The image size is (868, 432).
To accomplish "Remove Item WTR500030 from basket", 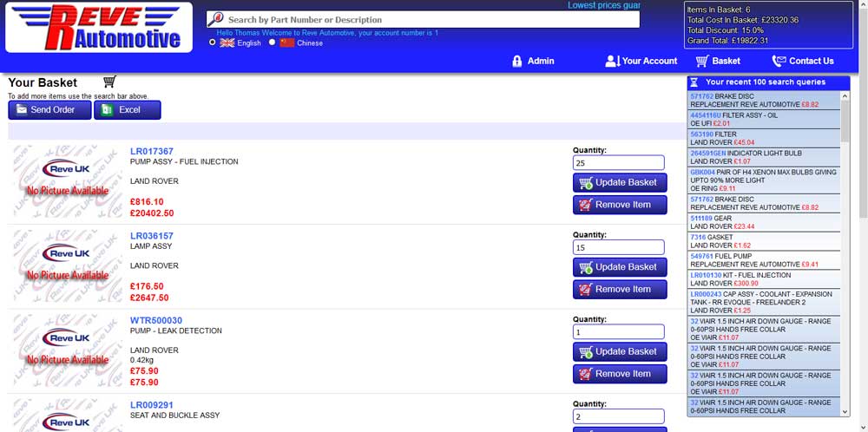I will click(620, 374).
